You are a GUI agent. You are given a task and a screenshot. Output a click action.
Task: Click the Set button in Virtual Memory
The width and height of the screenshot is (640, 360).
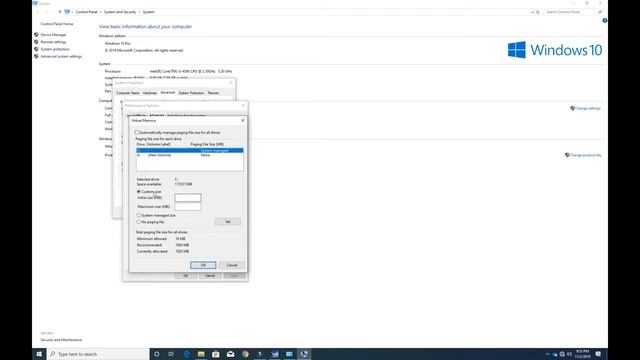pyautogui.click(x=228, y=222)
